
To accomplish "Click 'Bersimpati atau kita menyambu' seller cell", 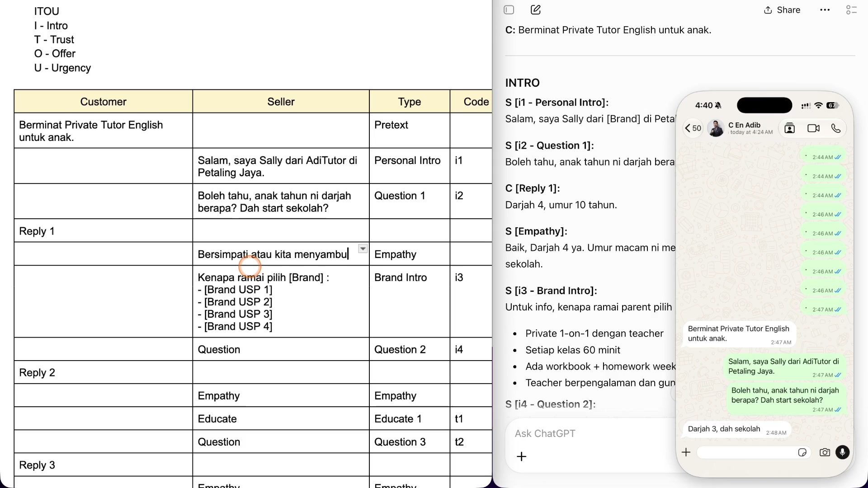I will point(281,254).
